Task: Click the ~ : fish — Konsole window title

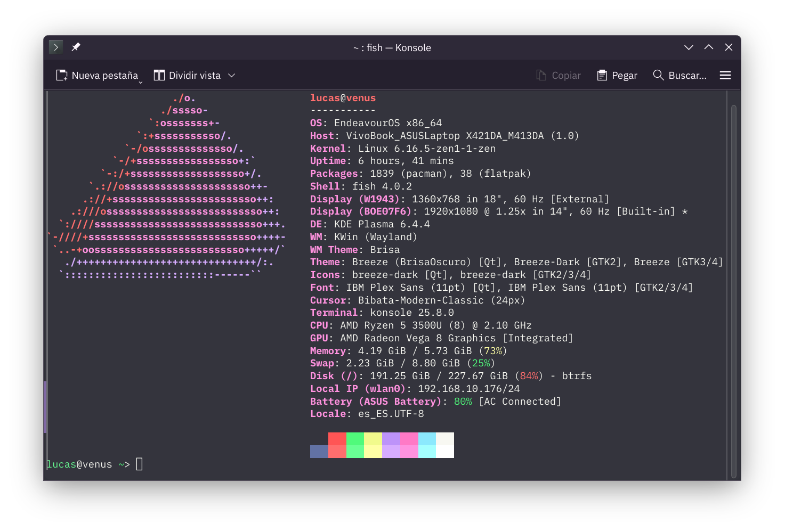Action: (392, 47)
